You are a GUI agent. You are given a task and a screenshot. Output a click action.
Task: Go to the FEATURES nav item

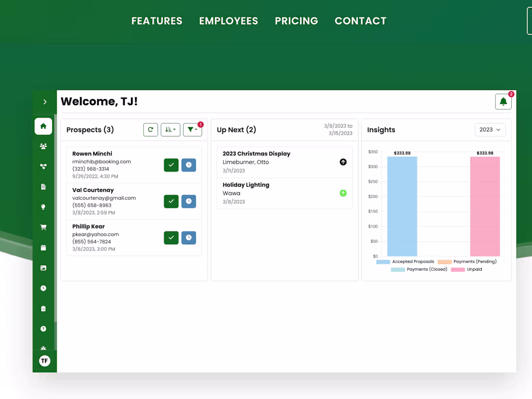point(157,21)
